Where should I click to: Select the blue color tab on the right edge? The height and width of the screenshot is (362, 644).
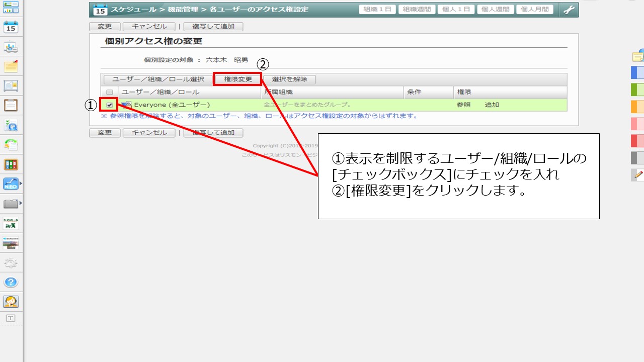(637, 72)
